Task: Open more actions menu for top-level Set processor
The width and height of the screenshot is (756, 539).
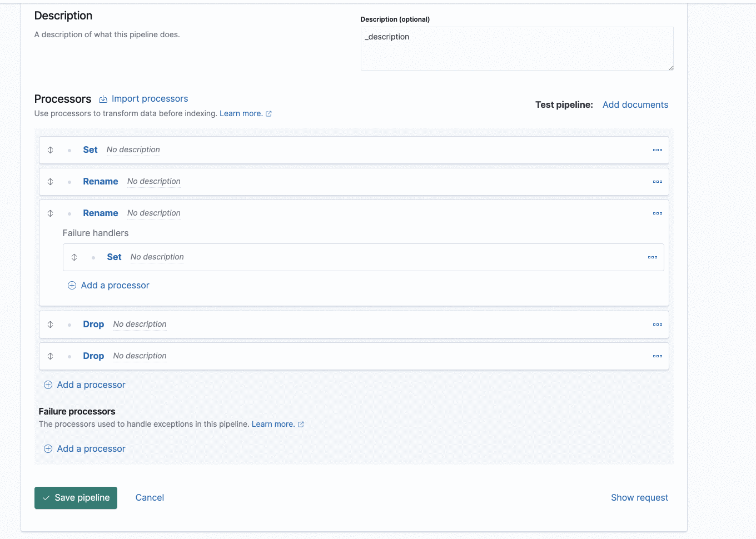Action: 658,150
